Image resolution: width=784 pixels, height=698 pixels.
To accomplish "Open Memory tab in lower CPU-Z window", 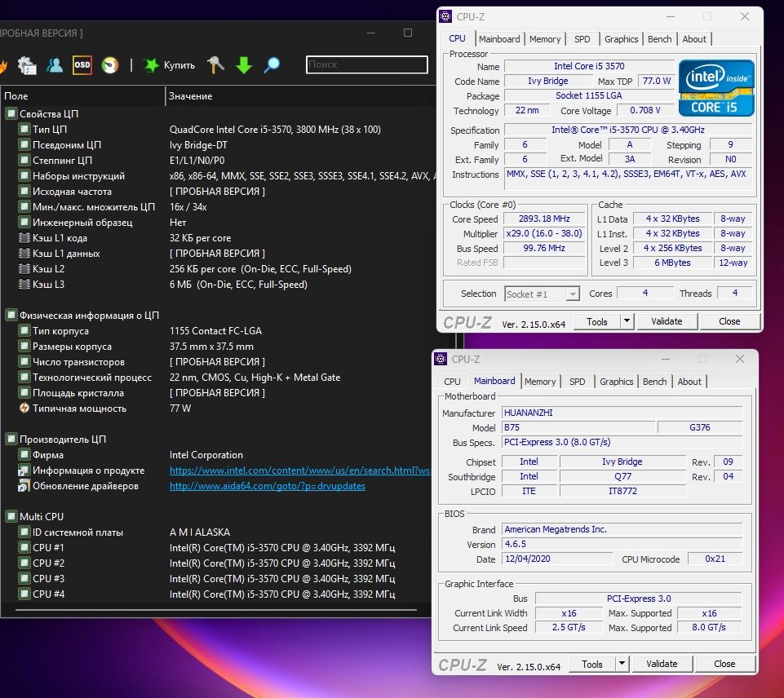I will [540, 382].
